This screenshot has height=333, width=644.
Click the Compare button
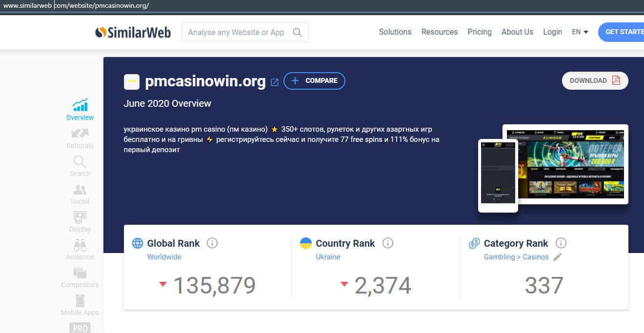[314, 81]
